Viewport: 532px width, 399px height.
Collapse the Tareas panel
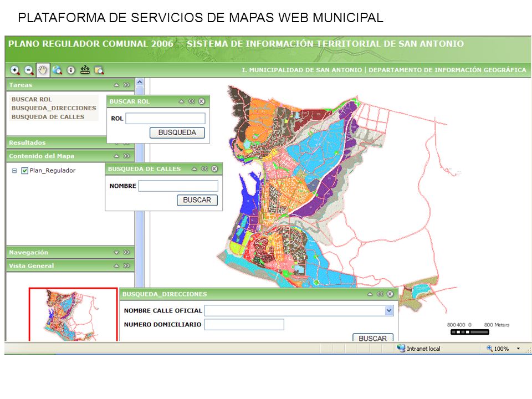pyautogui.click(x=116, y=85)
